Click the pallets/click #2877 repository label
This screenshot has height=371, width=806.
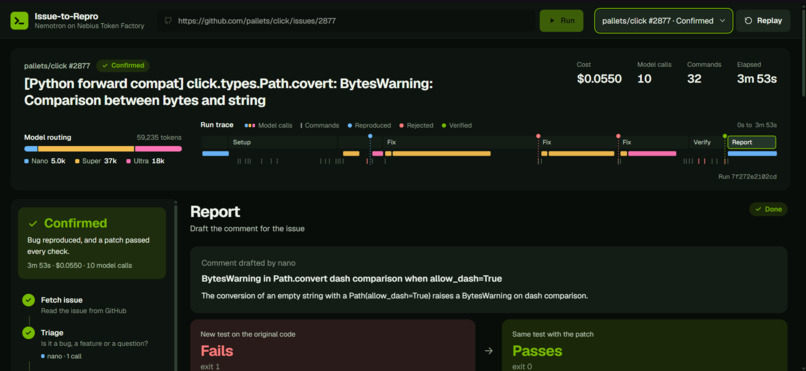[x=57, y=66]
